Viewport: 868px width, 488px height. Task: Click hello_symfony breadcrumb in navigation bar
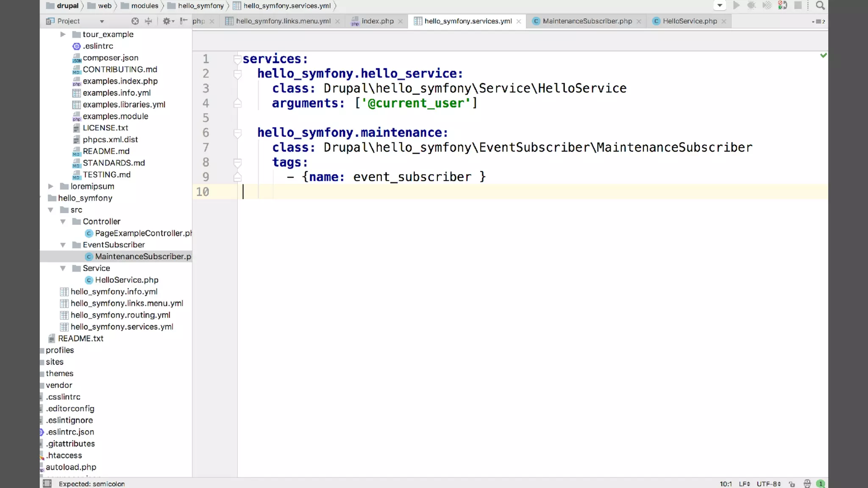pyautogui.click(x=200, y=6)
